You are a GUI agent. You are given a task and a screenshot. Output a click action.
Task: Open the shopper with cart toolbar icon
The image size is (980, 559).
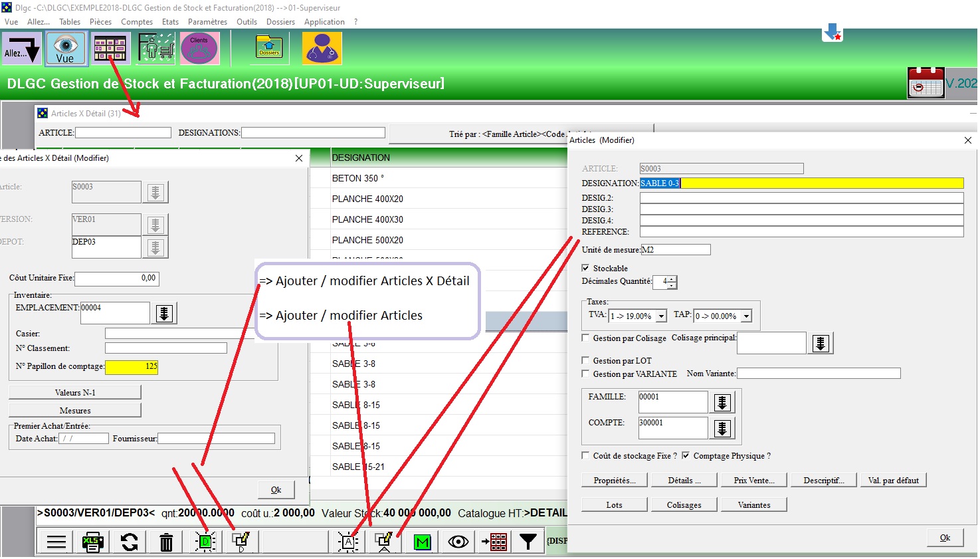tap(156, 49)
